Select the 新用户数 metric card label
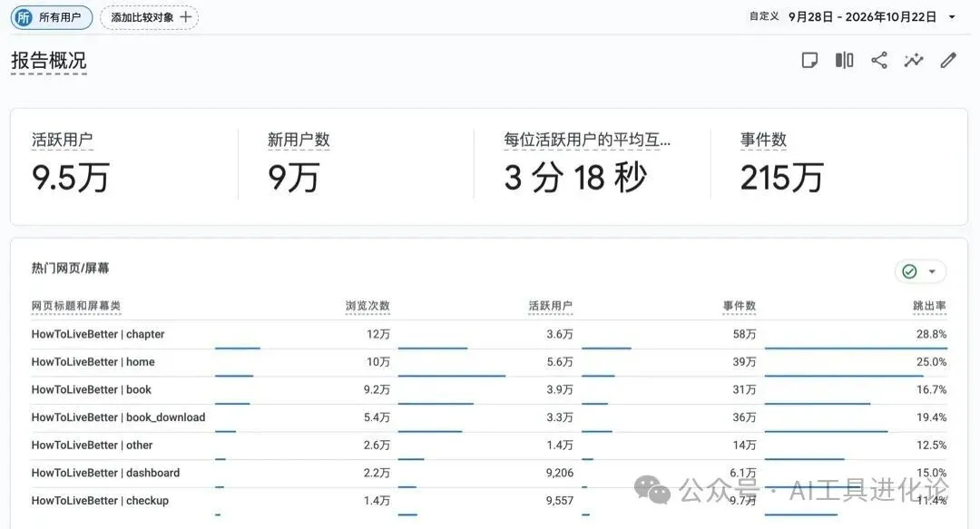 (x=299, y=140)
